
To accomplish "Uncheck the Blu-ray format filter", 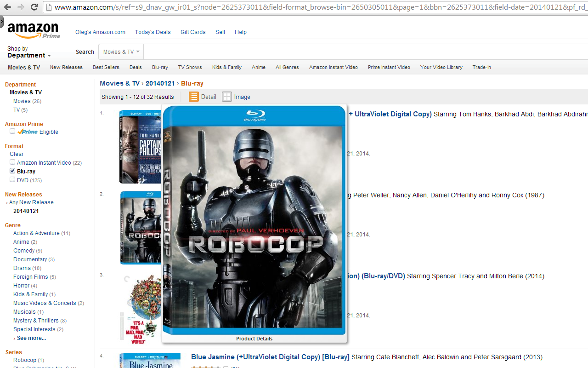I will [x=12, y=171].
